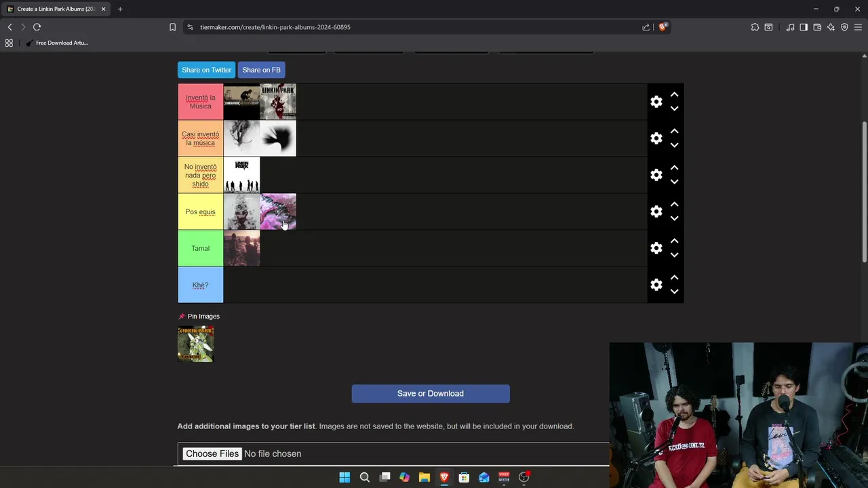Move Tamal tier down
The height and width of the screenshot is (488, 868).
click(674, 255)
